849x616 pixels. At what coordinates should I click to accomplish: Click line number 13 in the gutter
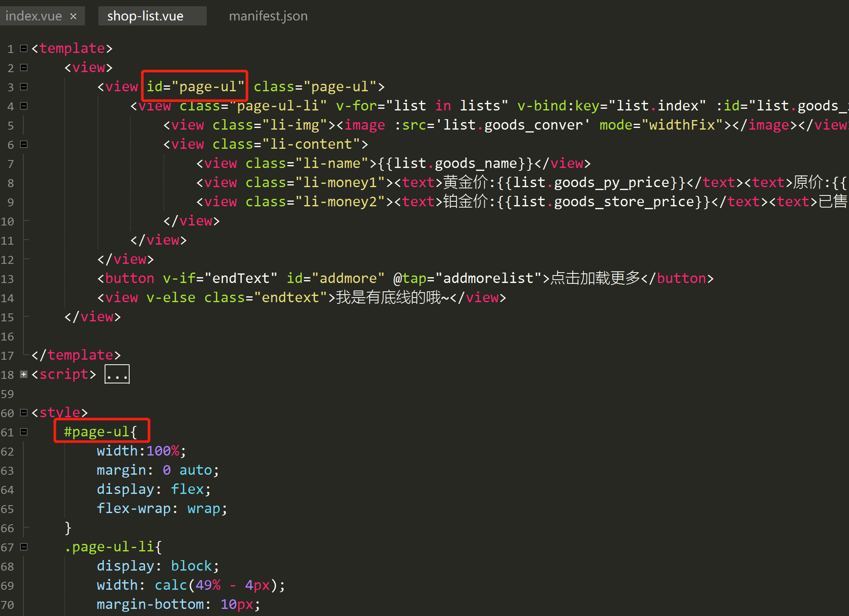pos(8,279)
